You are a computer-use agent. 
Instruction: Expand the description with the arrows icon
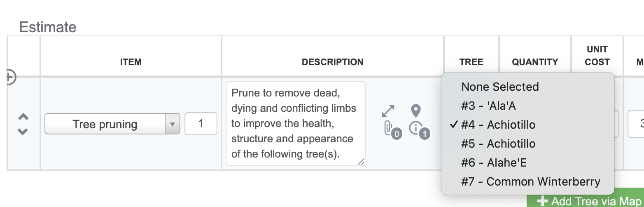388,111
